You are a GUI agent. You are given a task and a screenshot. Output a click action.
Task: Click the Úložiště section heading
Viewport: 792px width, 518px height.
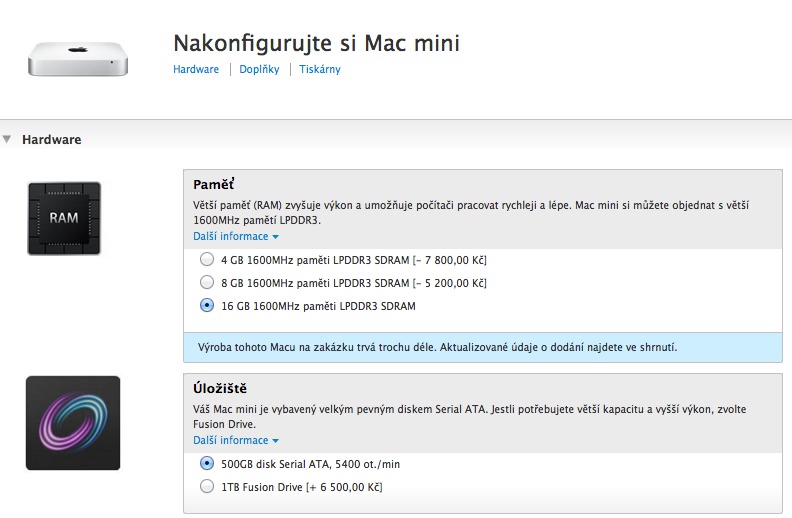pyautogui.click(x=220, y=388)
